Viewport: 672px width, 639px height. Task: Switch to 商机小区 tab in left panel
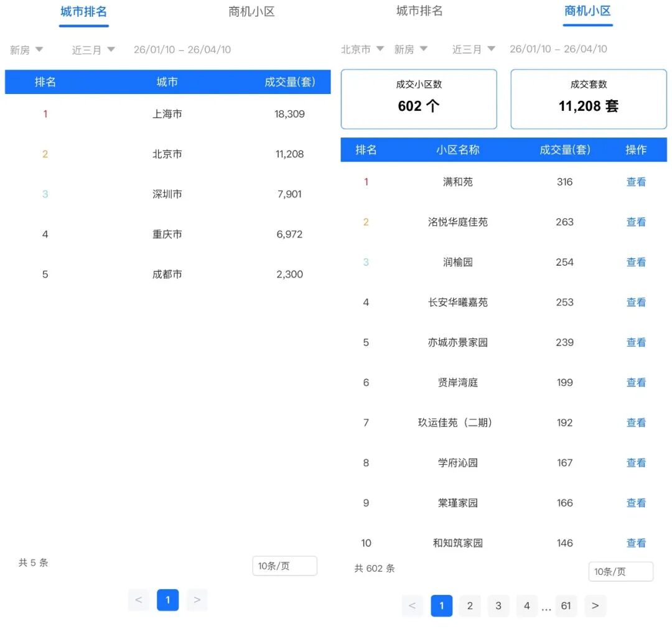251,12
